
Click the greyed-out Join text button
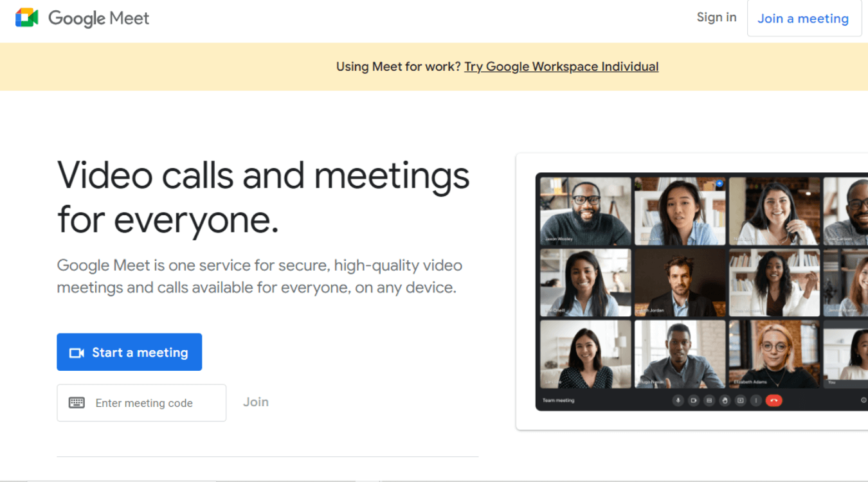(256, 402)
